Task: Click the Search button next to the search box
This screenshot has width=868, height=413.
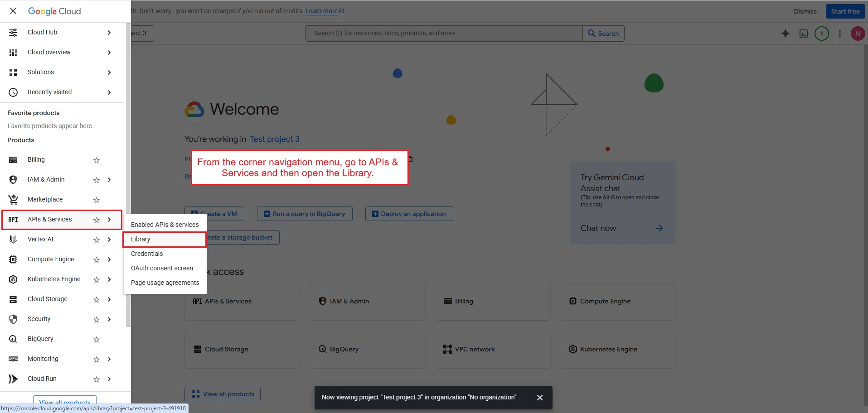Action: pyautogui.click(x=603, y=34)
